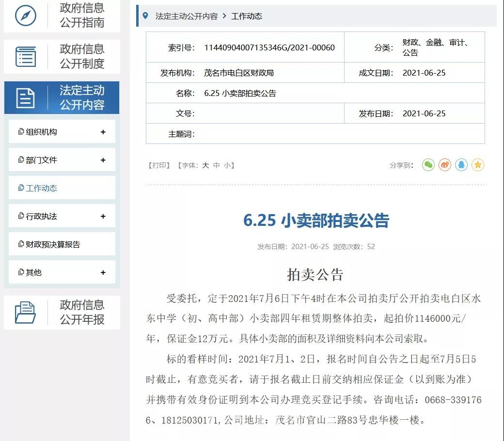Click small page icon beside 行政执法
The image size is (504, 441).
tap(21, 216)
